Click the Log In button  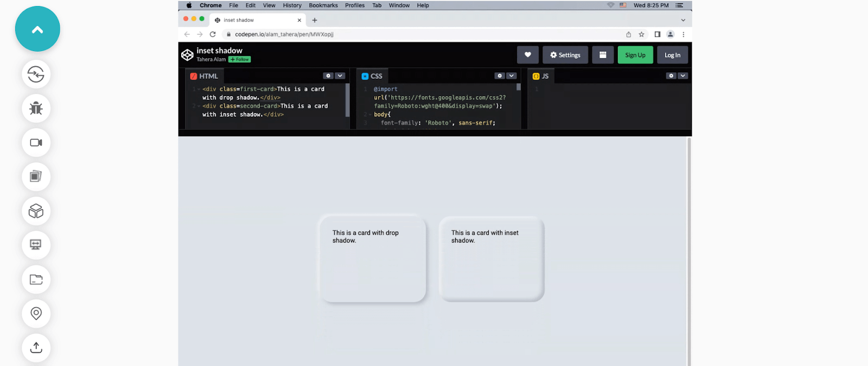click(x=672, y=55)
